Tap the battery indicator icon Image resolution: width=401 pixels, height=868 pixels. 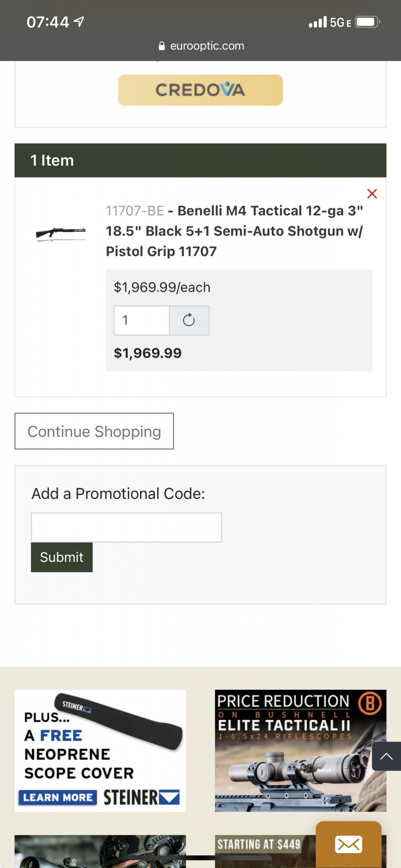(x=367, y=22)
